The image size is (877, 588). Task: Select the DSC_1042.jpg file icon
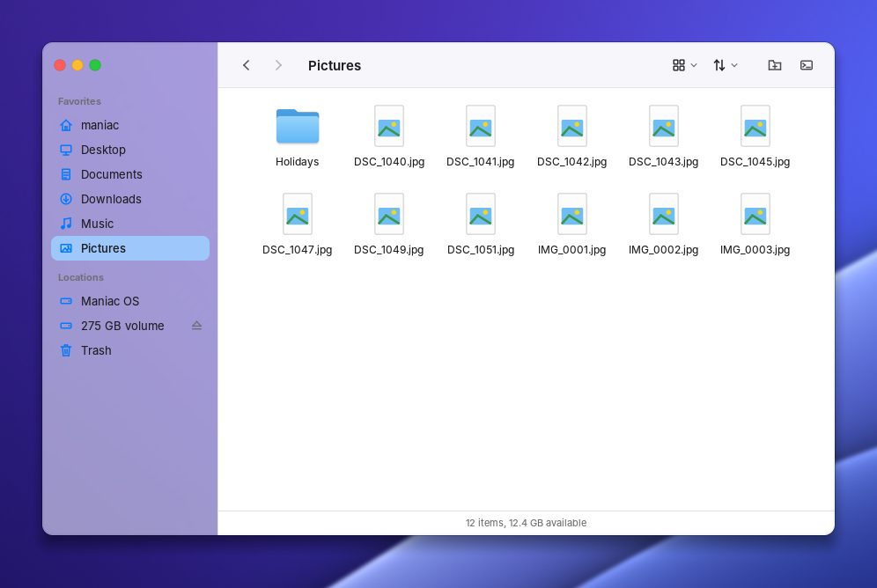(x=572, y=126)
